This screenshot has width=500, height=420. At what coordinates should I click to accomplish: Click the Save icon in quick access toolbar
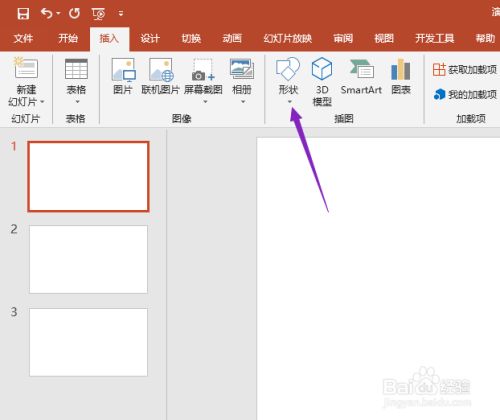pos(23,14)
